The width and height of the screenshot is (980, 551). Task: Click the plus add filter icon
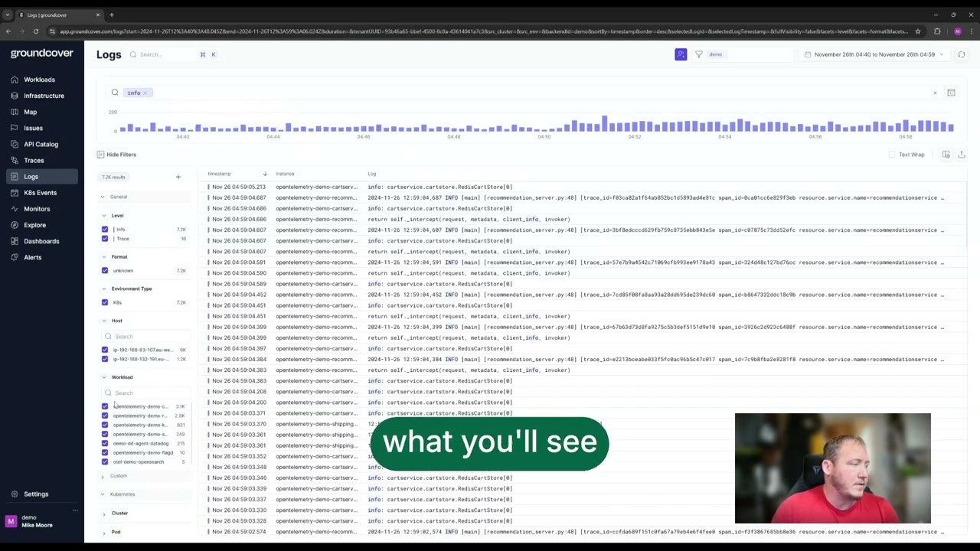178,177
